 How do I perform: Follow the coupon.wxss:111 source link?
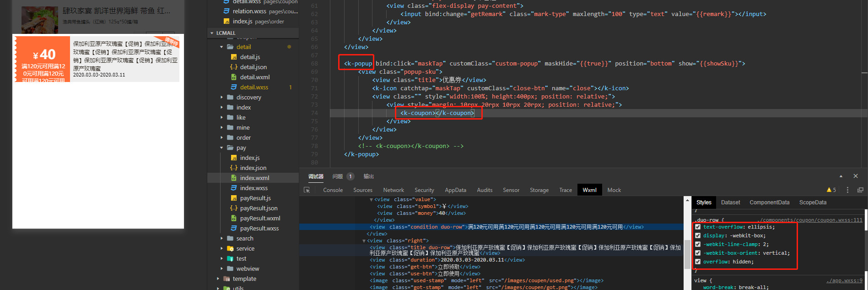(x=810, y=220)
